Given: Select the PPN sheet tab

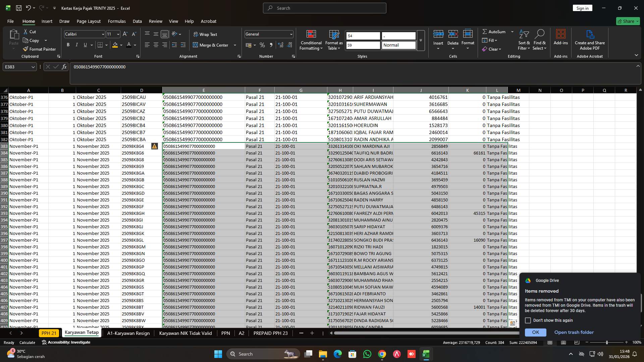Looking at the screenshot, I should pos(225,333).
